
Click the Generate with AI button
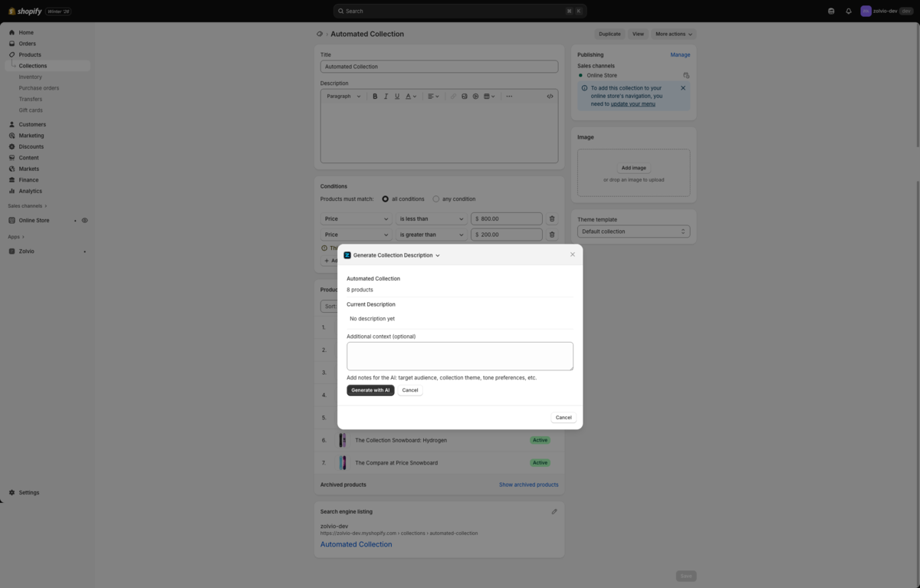tap(370, 390)
